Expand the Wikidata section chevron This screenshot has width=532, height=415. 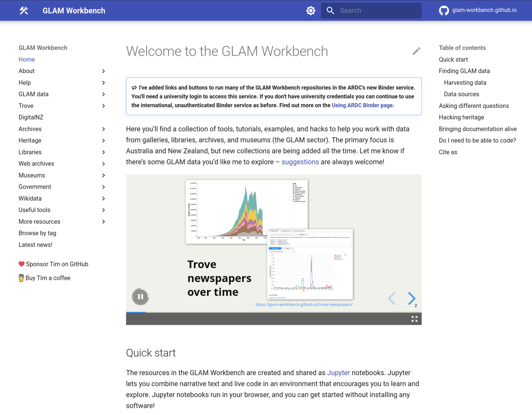point(104,199)
